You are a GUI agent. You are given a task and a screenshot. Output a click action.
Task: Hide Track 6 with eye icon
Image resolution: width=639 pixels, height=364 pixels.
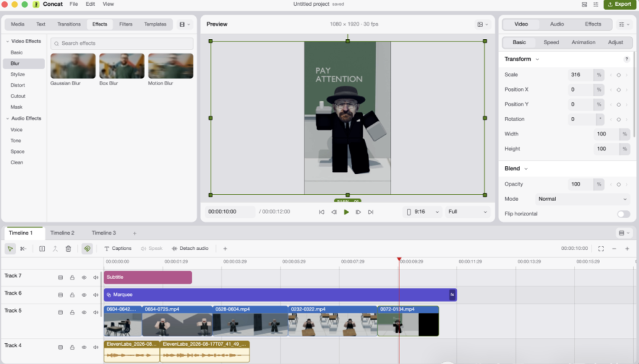coord(84,295)
